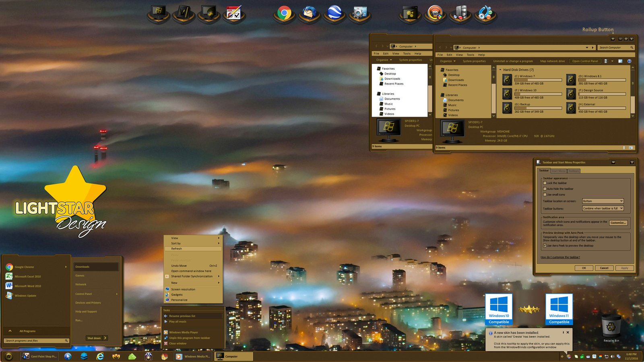Viewport: 644px width, 362px height.
Task: Expand Google Chrome jump list arrow
Action: 66,267
